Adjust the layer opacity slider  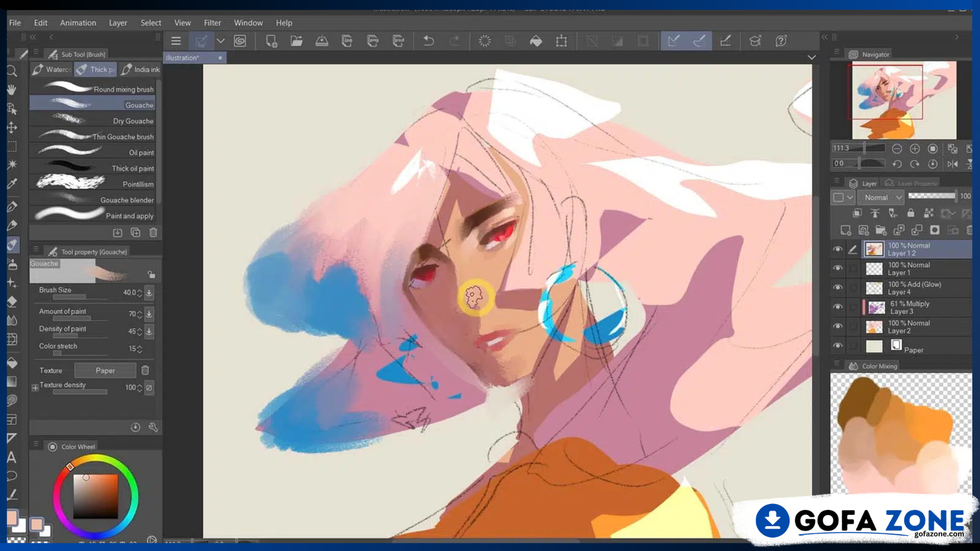(x=932, y=196)
